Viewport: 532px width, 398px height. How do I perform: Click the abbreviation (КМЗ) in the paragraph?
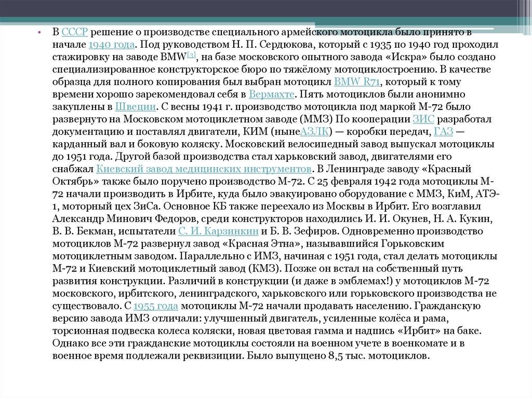(264, 269)
